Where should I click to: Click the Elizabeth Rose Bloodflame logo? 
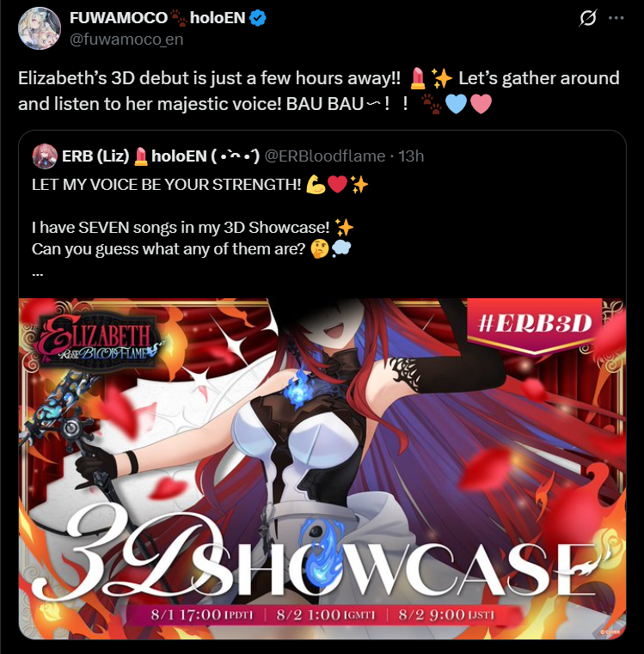tap(98, 341)
